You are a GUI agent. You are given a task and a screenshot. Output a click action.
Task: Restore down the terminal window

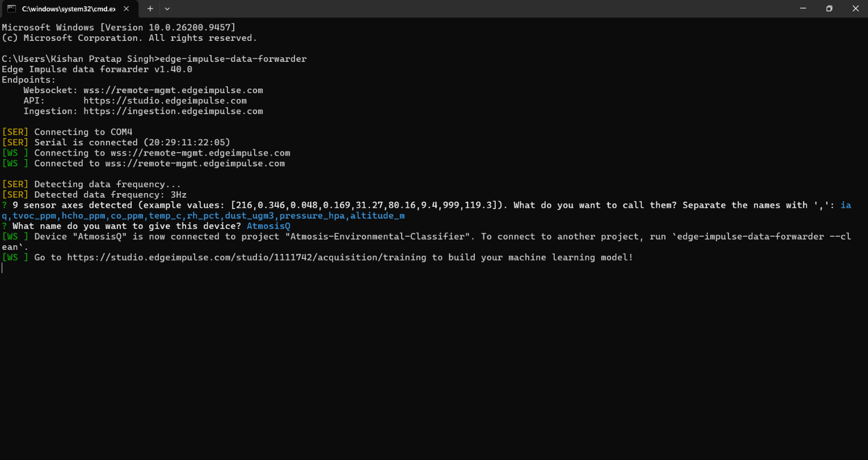click(829, 9)
